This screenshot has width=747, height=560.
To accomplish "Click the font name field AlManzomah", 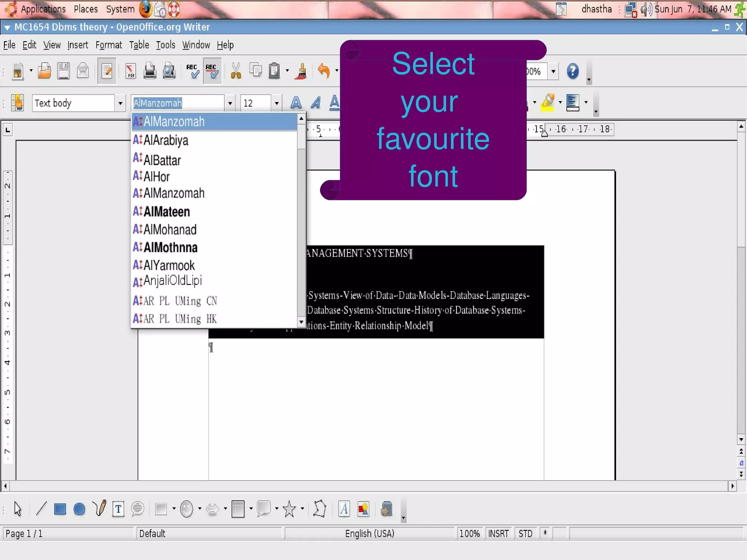I will (178, 103).
